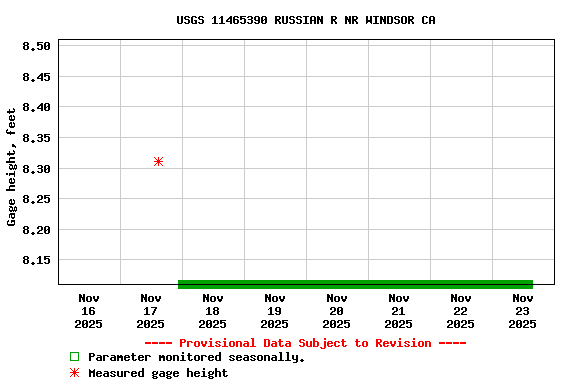Select the chart title USGS 11465390 text

306,20
